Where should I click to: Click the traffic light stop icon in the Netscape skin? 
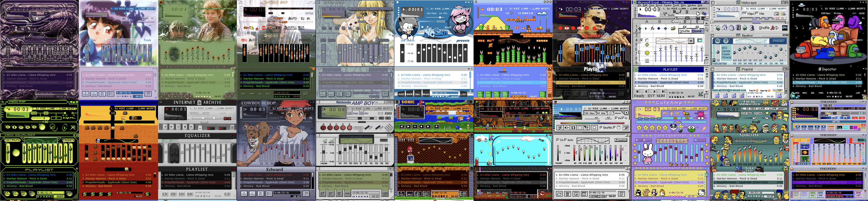click(x=738, y=28)
